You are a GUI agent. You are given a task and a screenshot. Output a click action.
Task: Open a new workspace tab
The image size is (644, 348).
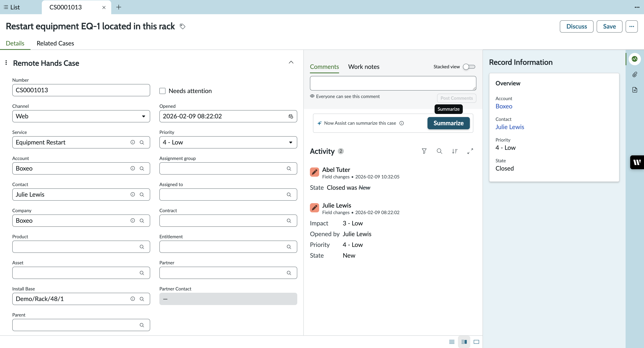click(119, 7)
